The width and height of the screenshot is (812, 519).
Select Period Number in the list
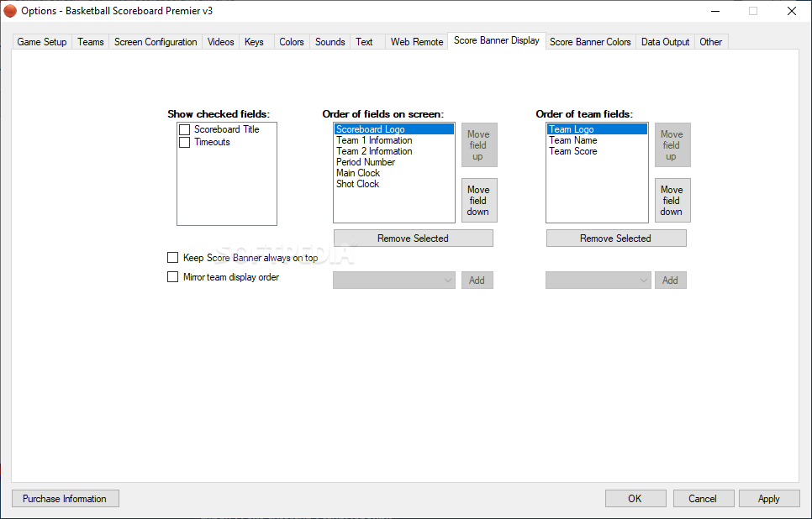(x=394, y=162)
